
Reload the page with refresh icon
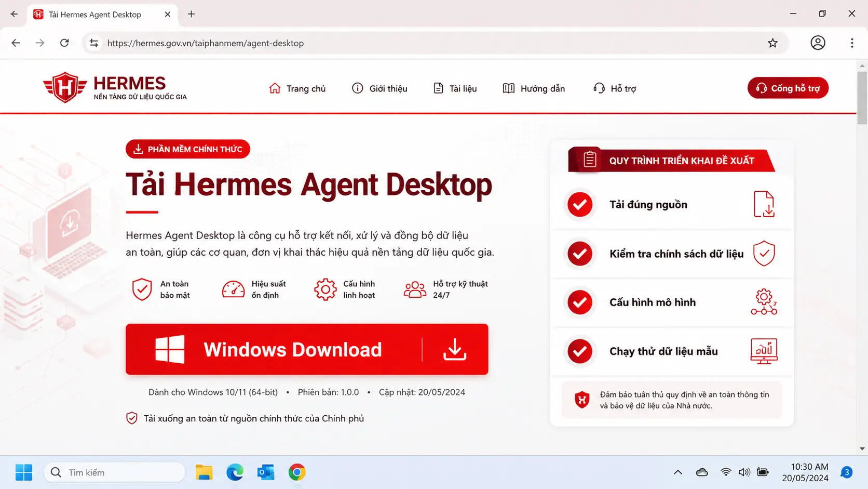coord(64,43)
